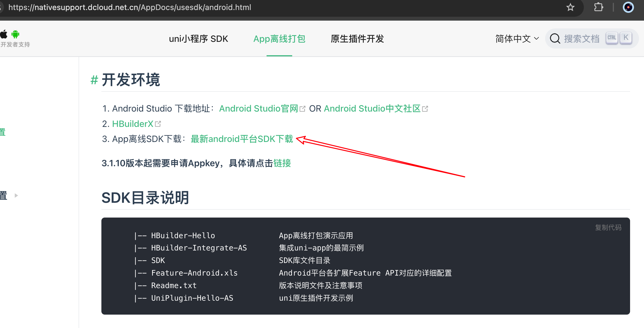Switch to the uni小程序 SDK tab
The image size is (644, 328).
198,39
